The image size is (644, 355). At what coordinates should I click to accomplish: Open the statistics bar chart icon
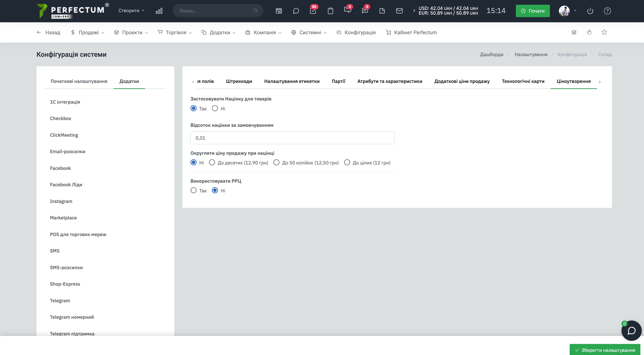pyautogui.click(x=159, y=11)
